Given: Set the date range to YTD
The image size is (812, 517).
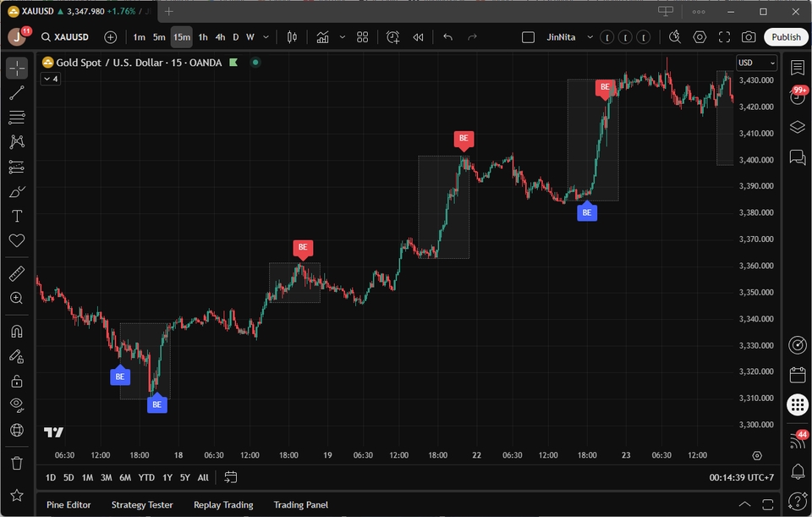Looking at the screenshot, I should tap(146, 478).
